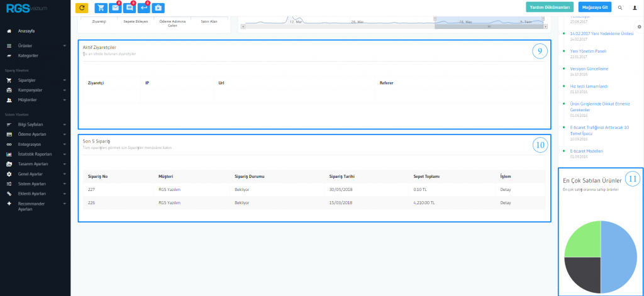Click the search magnifier icon
Viewport: 644px width, 296px height.
[x=620, y=8]
